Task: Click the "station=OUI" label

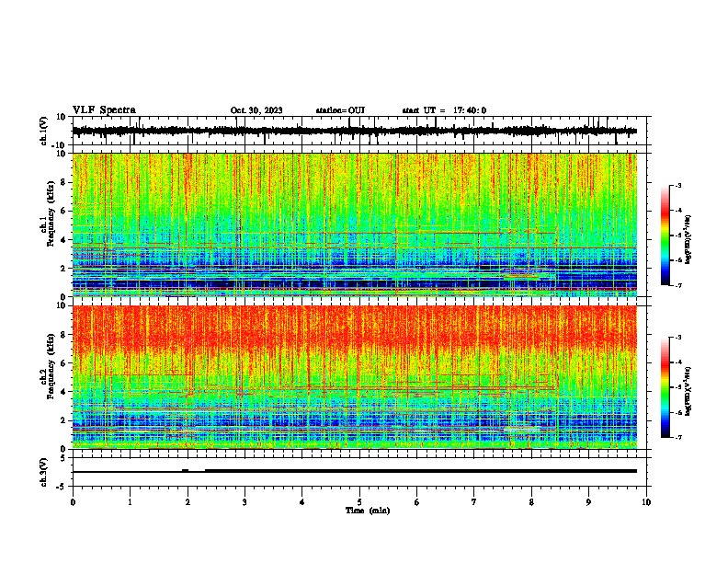Action: coord(340,110)
